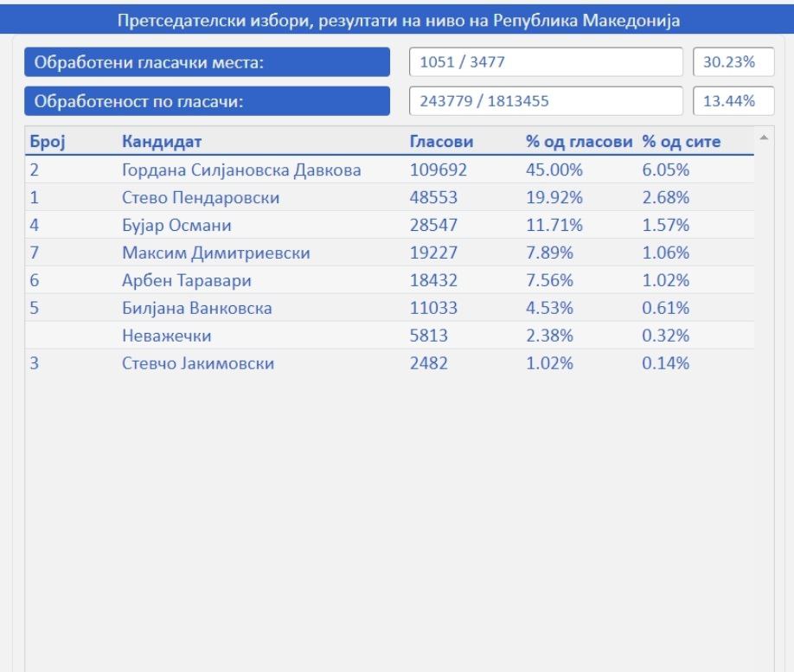794x672 pixels.
Task: Sort table by Гласови column header
Action: (441, 141)
